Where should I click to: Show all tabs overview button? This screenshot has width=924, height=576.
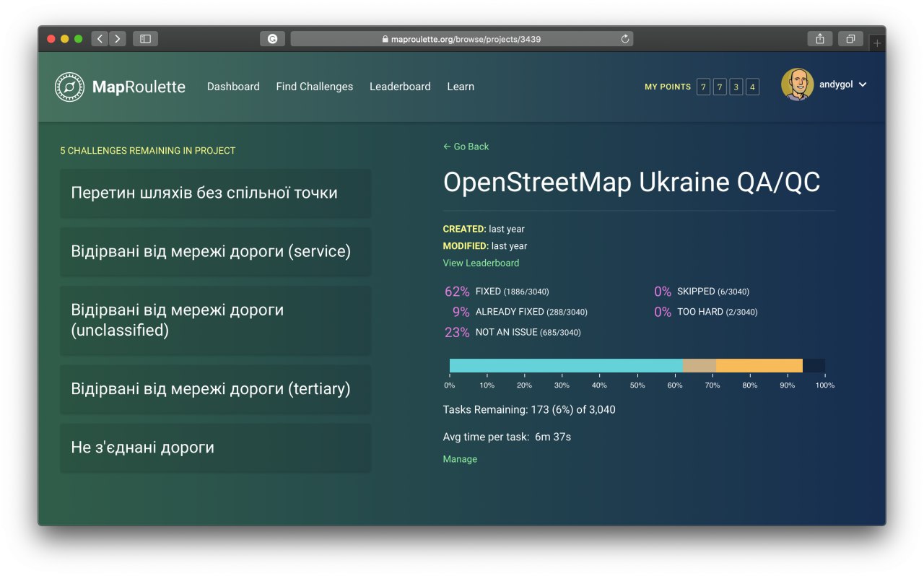coord(850,39)
